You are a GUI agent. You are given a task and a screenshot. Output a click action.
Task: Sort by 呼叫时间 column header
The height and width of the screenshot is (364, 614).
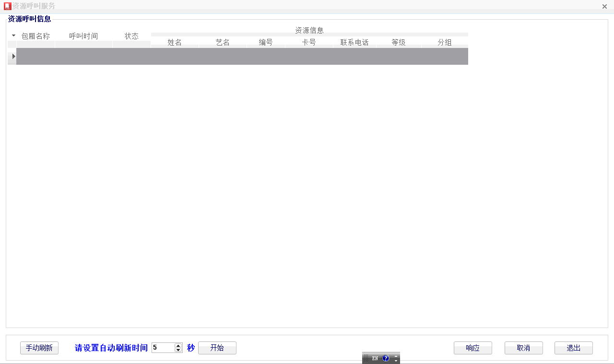point(83,36)
